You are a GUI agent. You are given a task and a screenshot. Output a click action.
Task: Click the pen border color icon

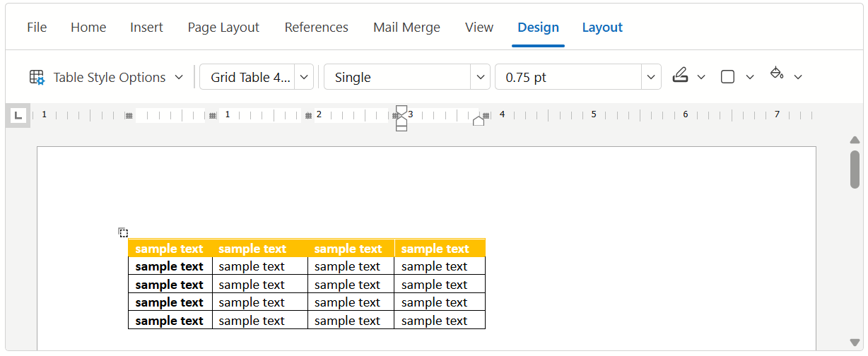(x=680, y=75)
